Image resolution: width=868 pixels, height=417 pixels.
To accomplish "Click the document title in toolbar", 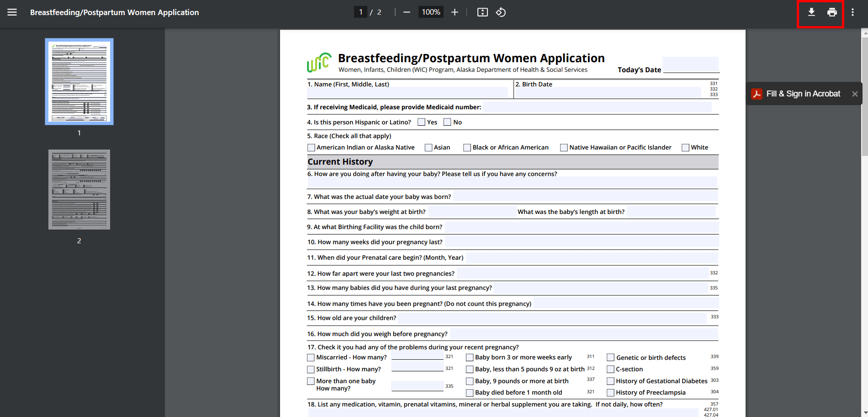I will pos(115,12).
